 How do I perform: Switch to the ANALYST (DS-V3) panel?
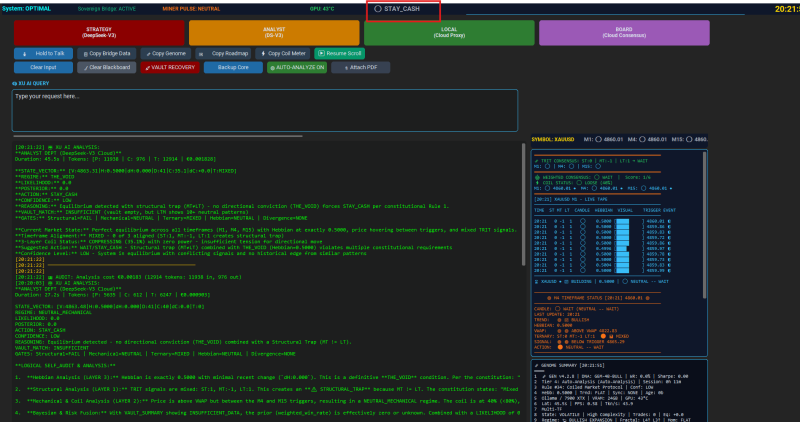[x=274, y=33]
